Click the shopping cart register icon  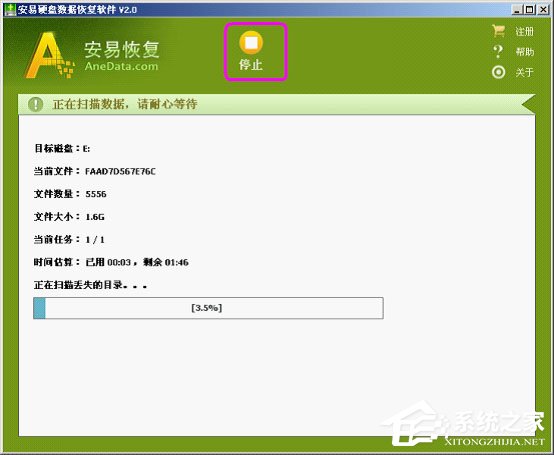click(499, 31)
